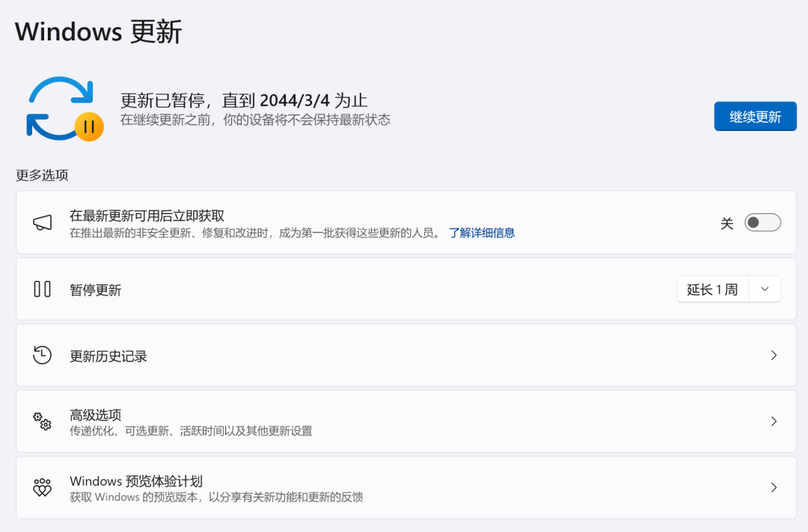Open the 延长 1 周 dropdown

(765, 289)
